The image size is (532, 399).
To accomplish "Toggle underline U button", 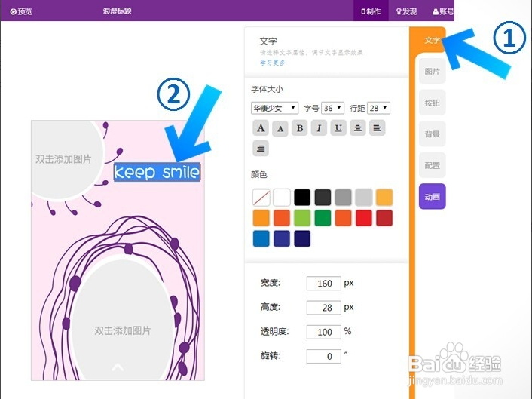I will tap(338, 128).
